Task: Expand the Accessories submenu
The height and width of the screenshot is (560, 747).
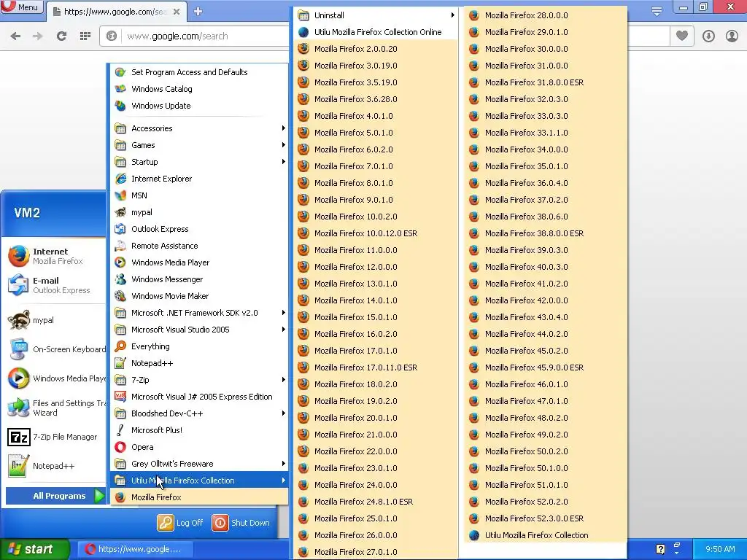Action: click(199, 128)
